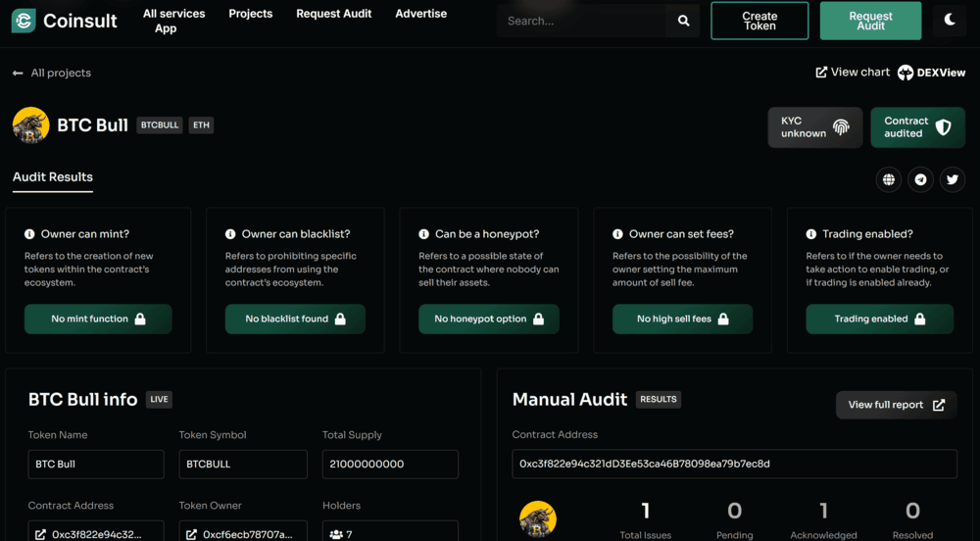Click the Contract audited badge

(x=917, y=127)
